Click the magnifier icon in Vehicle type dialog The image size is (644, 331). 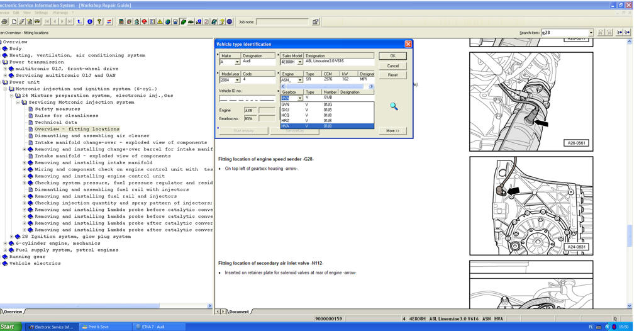[394, 106]
